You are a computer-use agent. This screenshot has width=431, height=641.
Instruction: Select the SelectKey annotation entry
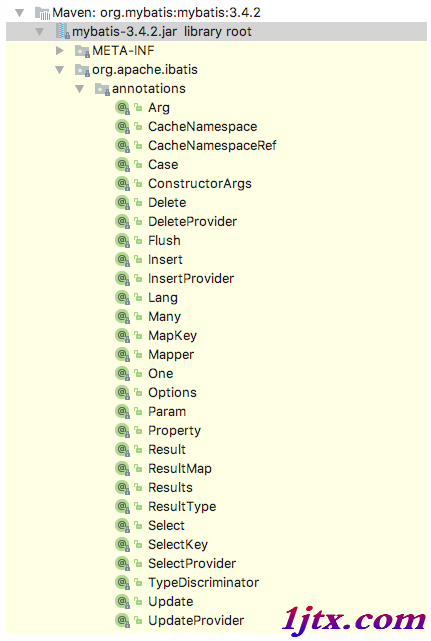click(178, 545)
